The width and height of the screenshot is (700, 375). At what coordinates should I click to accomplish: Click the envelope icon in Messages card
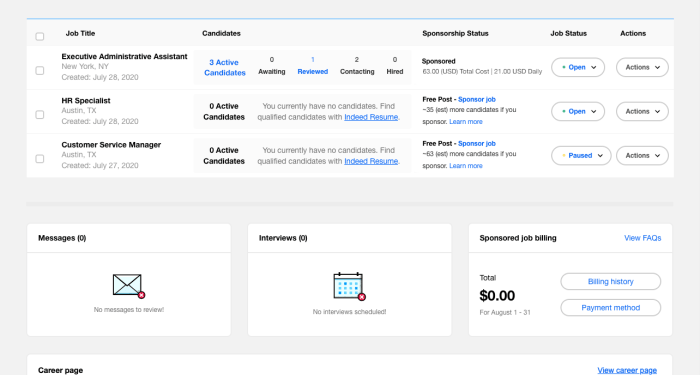click(129, 286)
